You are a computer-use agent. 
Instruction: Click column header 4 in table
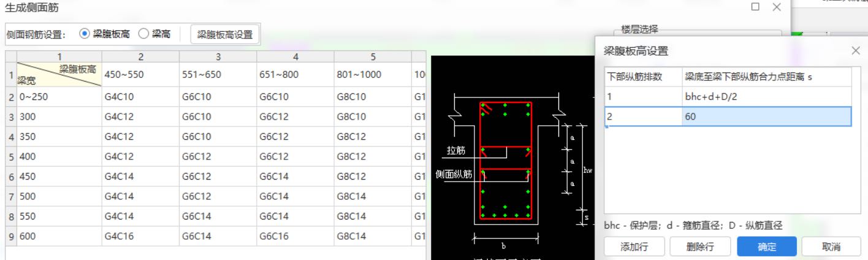[295, 56]
